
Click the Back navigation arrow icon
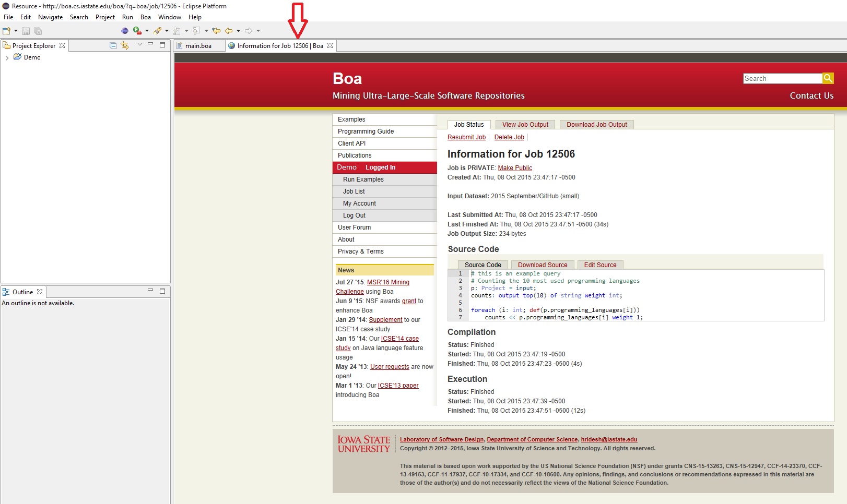(229, 31)
